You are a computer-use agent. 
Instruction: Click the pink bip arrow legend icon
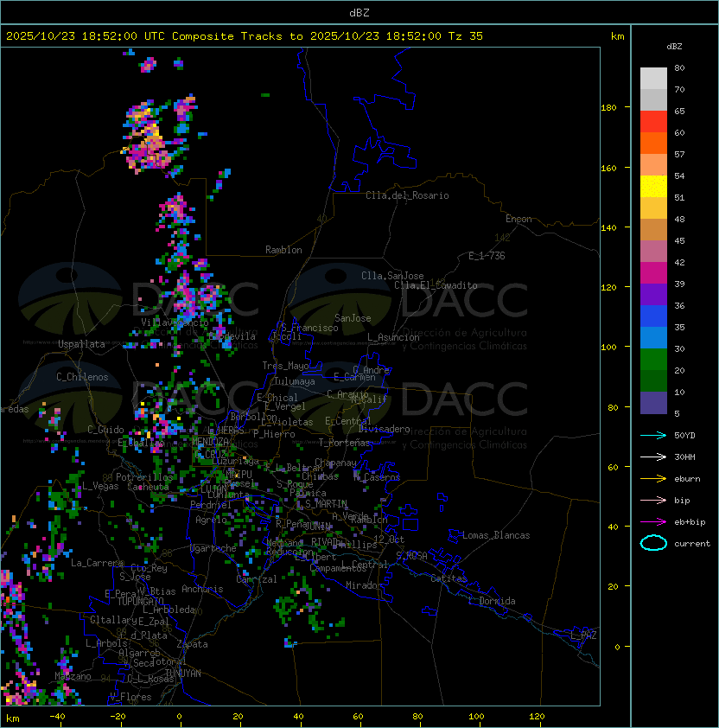653,500
